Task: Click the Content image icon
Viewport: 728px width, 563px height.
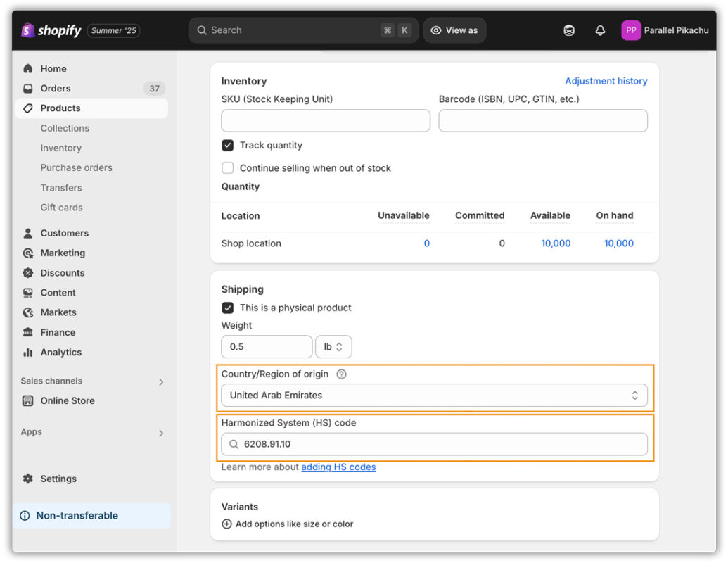Action: pos(28,293)
